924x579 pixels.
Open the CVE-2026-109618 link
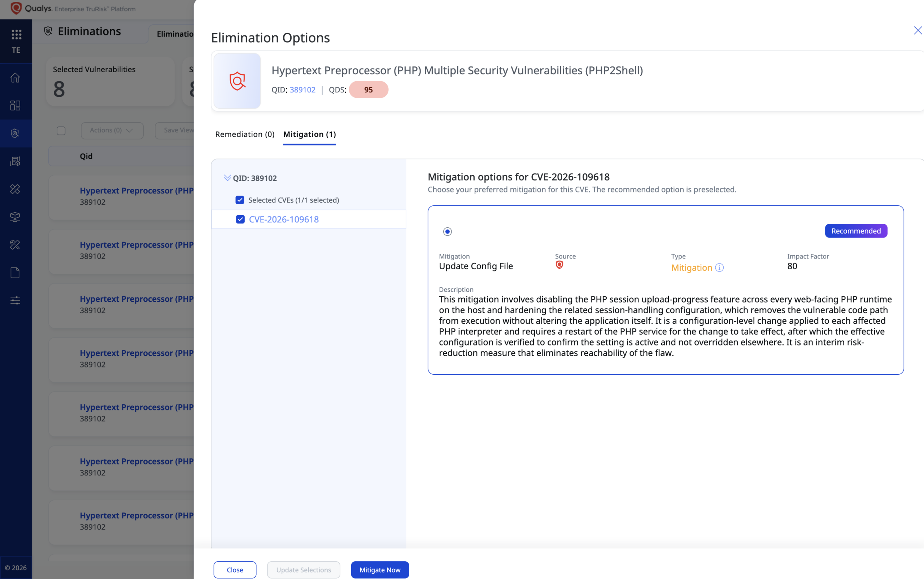point(284,219)
